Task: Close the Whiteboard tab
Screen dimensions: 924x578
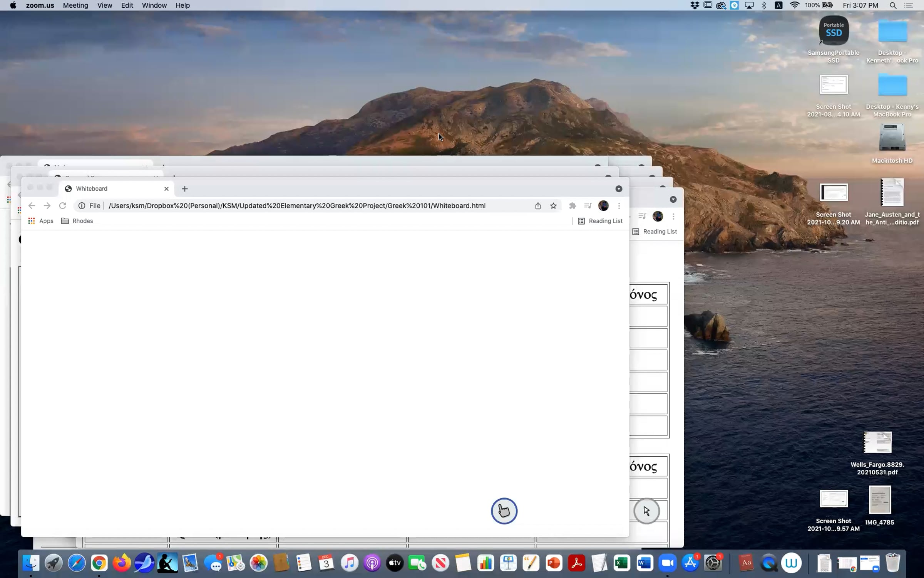Action: 166,189
